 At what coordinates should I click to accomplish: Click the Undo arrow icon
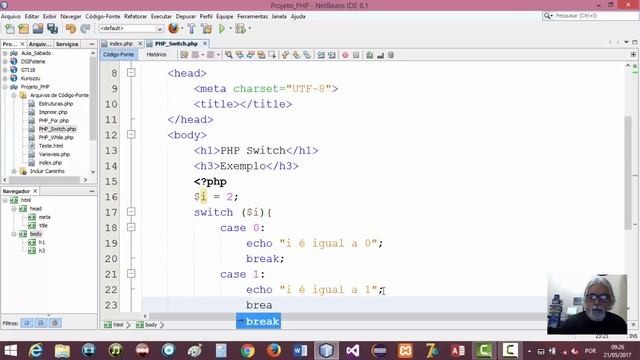coord(71,29)
